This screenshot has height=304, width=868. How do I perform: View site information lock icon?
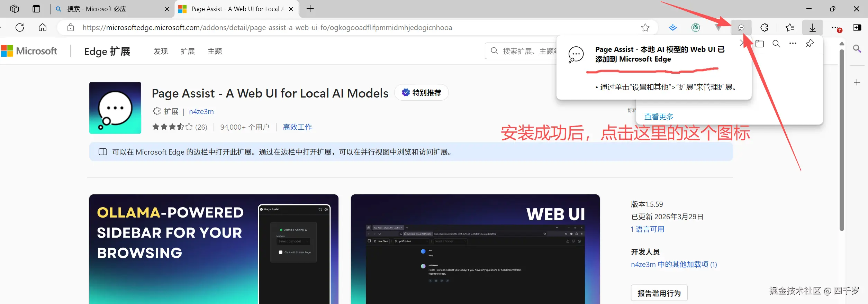point(71,27)
